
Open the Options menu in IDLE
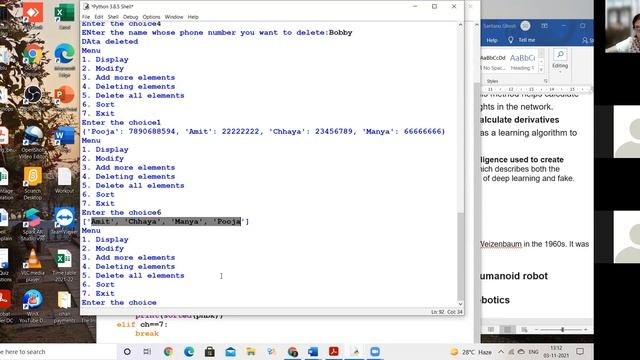(x=151, y=17)
